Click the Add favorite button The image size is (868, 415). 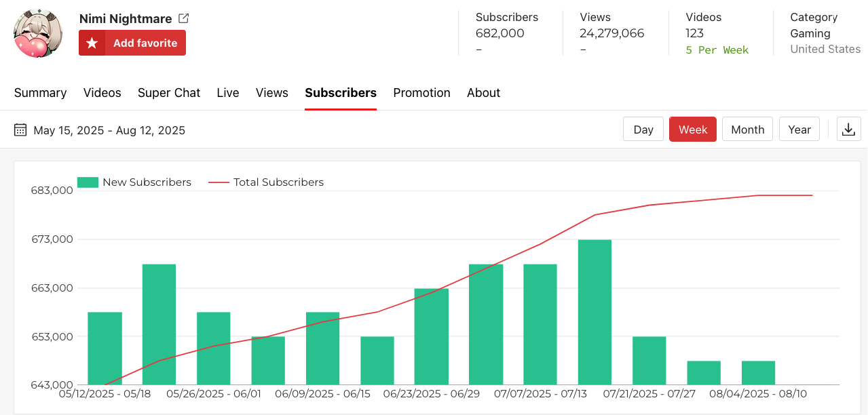tap(132, 43)
